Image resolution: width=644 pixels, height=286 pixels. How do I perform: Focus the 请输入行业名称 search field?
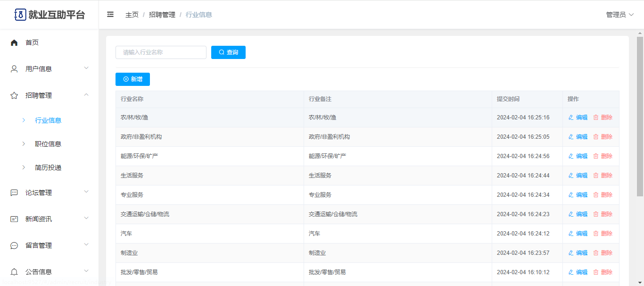161,52
